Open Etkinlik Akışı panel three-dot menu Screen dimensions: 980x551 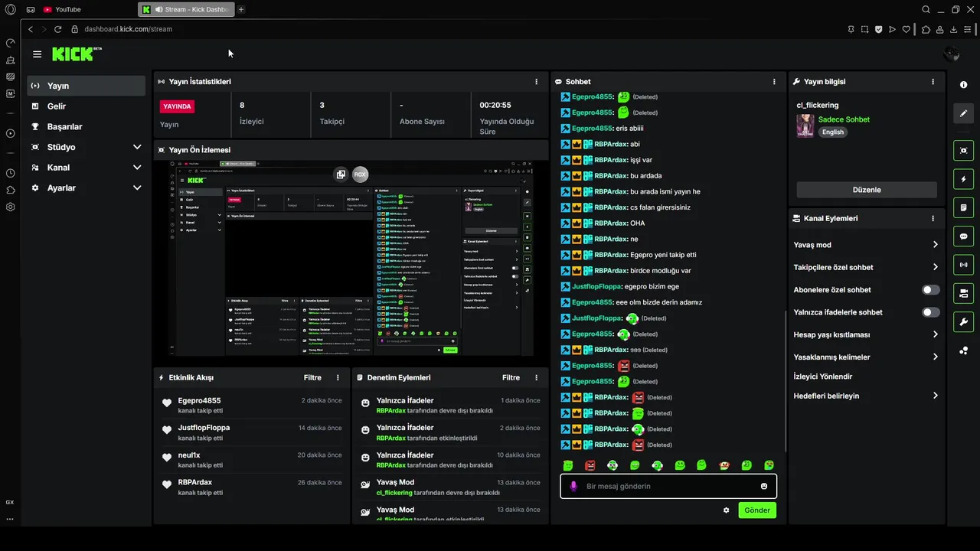338,377
